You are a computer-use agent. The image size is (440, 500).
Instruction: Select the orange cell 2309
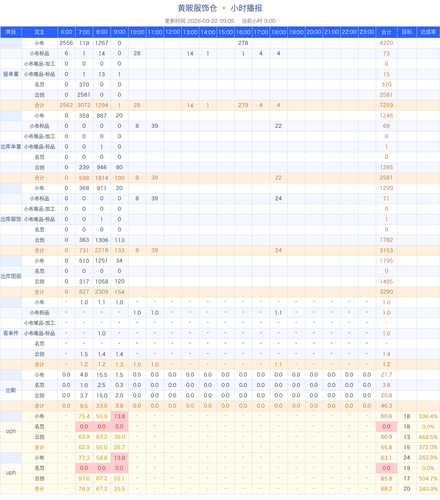102,292
